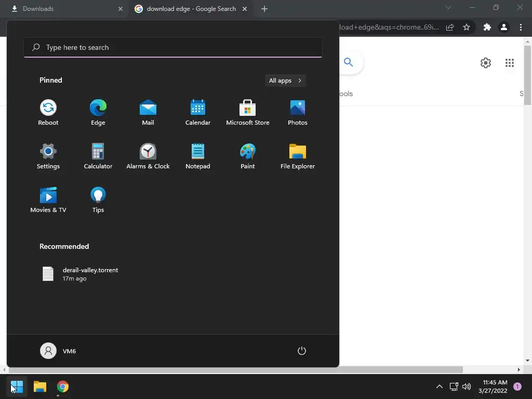Open the Paint app
Image resolution: width=532 pixels, height=399 pixels.
248,157
